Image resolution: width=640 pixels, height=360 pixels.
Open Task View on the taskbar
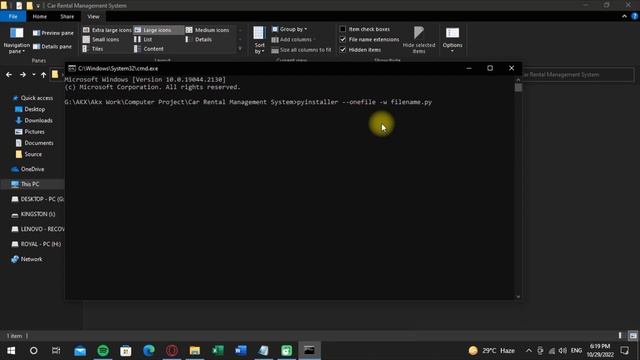coord(56,351)
